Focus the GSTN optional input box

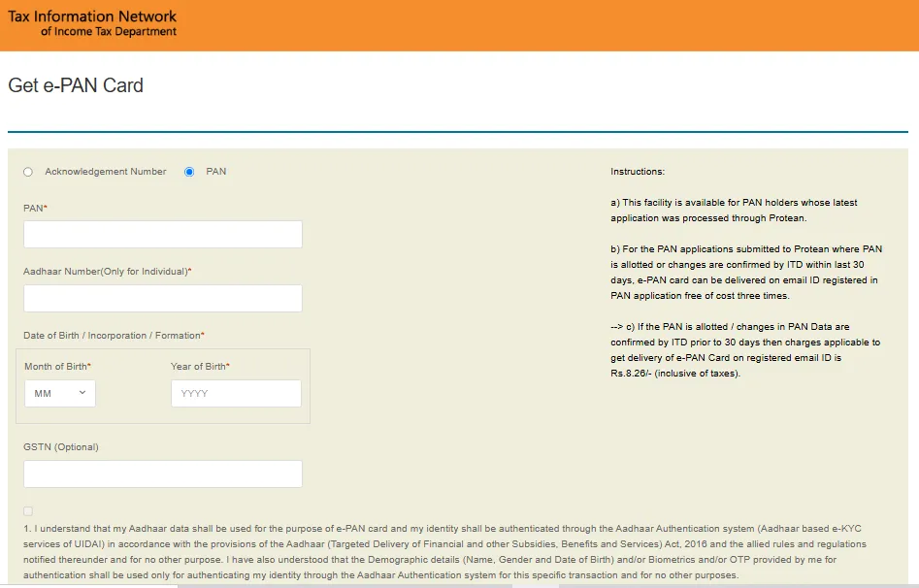click(x=162, y=474)
